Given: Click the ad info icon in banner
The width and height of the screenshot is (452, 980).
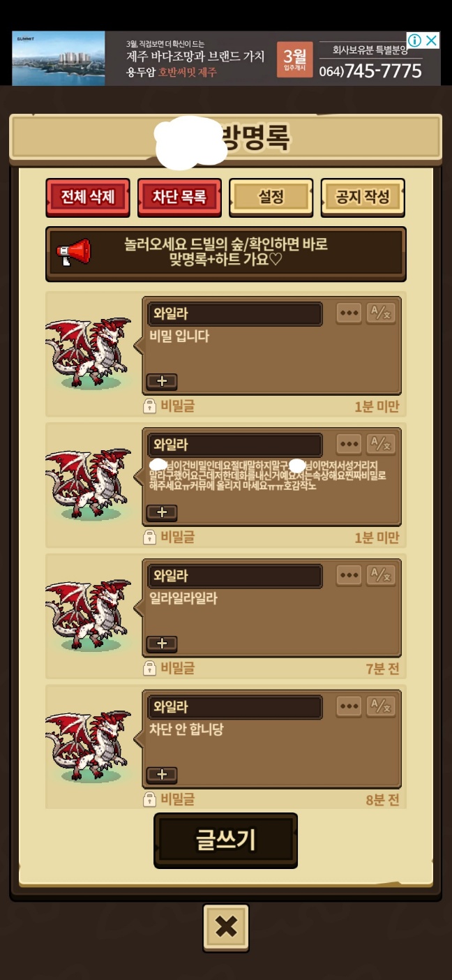Looking at the screenshot, I should tap(414, 40).
